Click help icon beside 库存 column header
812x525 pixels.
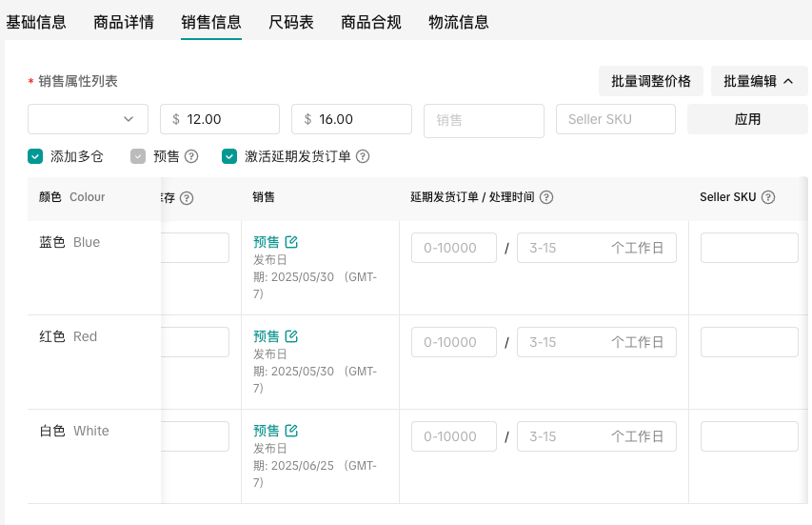187,198
